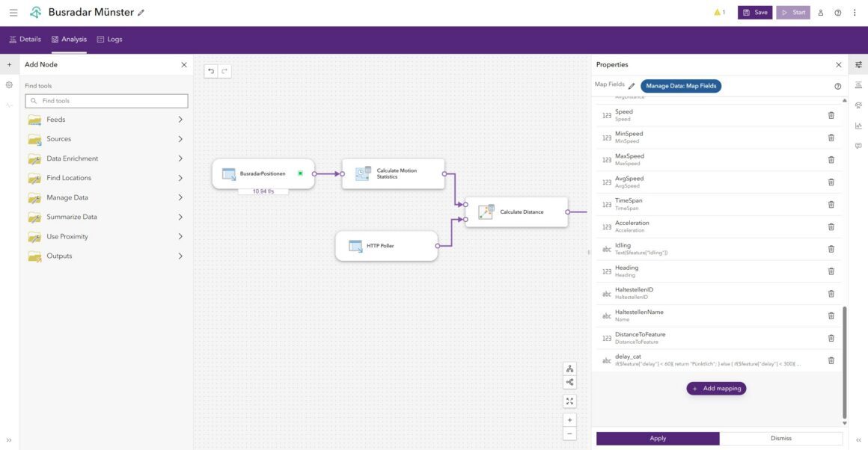Click the plus add node icon in the left rail
This screenshot has height=450, width=868.
point(10,65)
